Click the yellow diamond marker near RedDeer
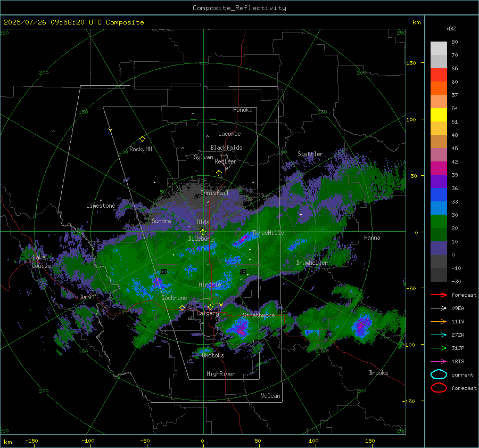 (x=219, y=173)
